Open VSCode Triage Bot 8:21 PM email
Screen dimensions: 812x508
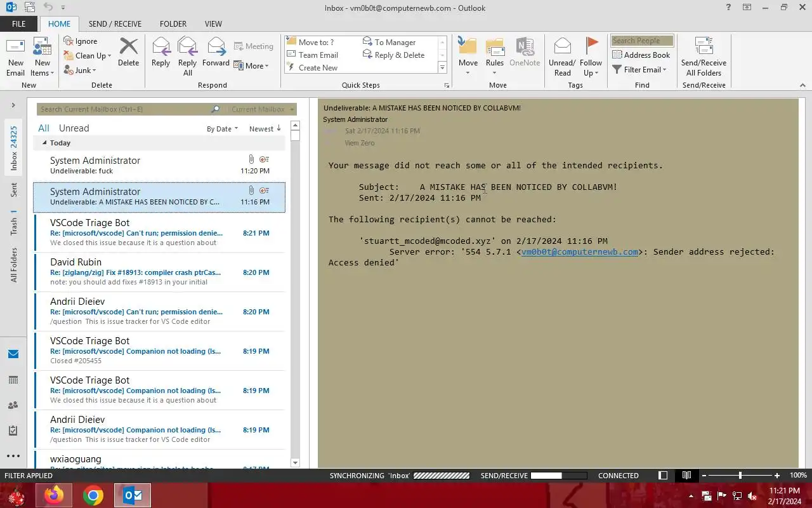pyautogui.click(x=159, y=232)
